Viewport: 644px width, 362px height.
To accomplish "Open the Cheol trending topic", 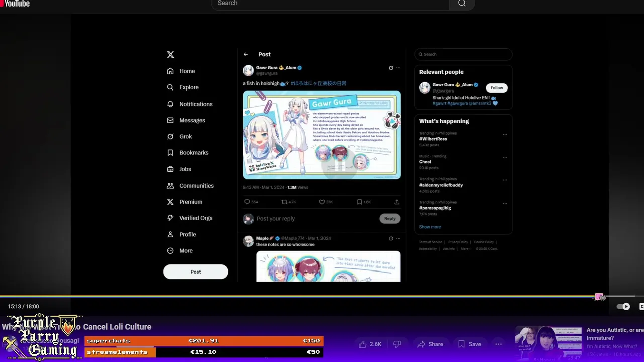I will 425,162.
